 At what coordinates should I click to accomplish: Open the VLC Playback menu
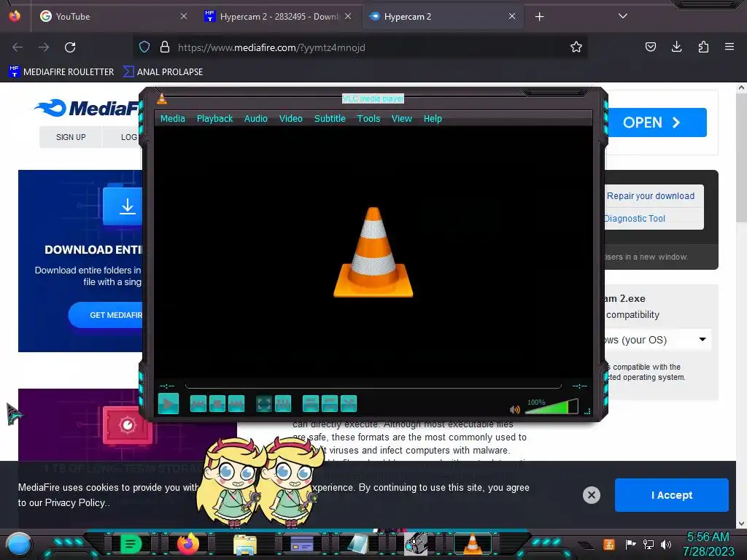(x=215, y=119)
